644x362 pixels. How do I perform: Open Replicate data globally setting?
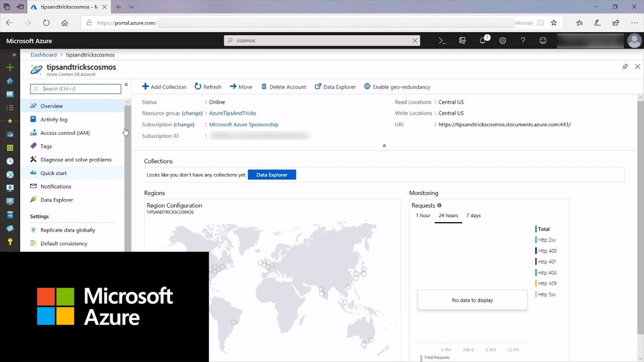click(x=72, y=230)
